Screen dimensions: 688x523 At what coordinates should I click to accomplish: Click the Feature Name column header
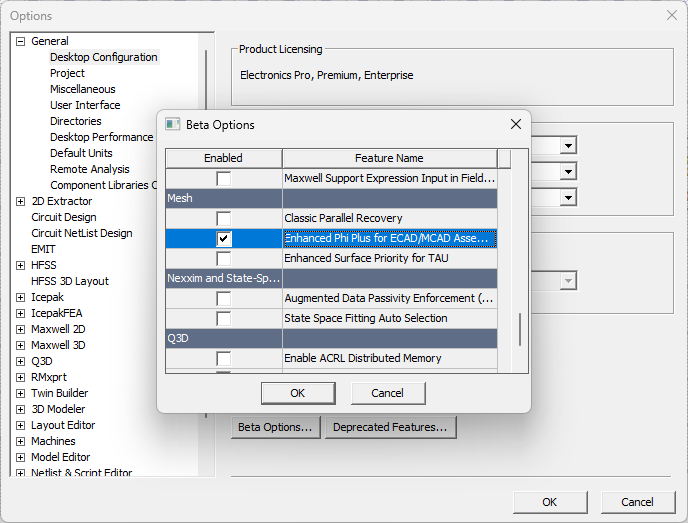tap(389, 158)
